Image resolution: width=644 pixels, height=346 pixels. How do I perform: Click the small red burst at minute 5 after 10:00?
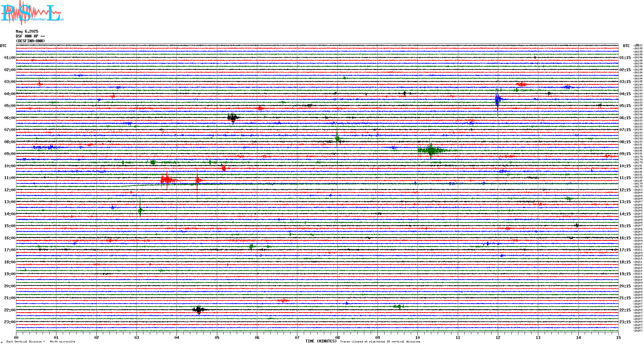coord(224,168)
